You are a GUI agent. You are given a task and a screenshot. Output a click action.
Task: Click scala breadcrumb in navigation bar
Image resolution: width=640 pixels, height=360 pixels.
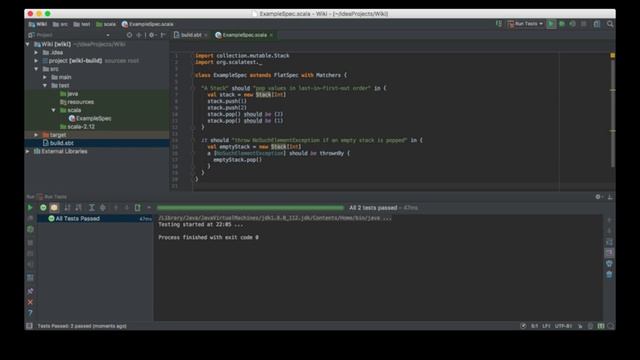tap(106, 24)
